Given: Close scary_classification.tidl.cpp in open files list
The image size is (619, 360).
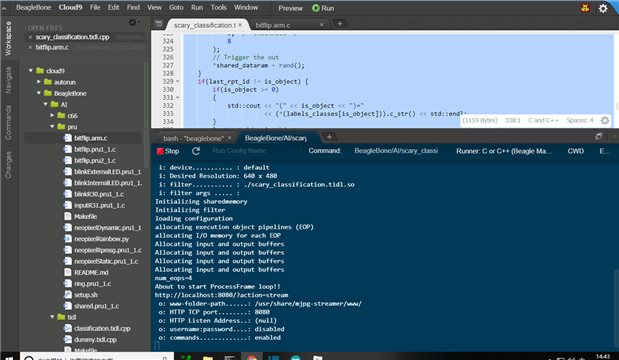Looking at the screenshot, I should [30, 37].
